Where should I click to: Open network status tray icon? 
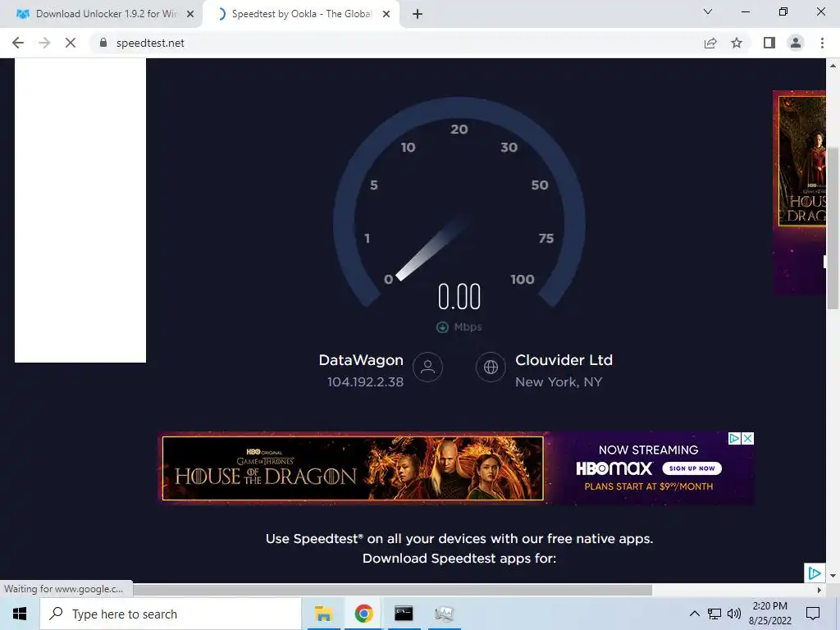714,614
